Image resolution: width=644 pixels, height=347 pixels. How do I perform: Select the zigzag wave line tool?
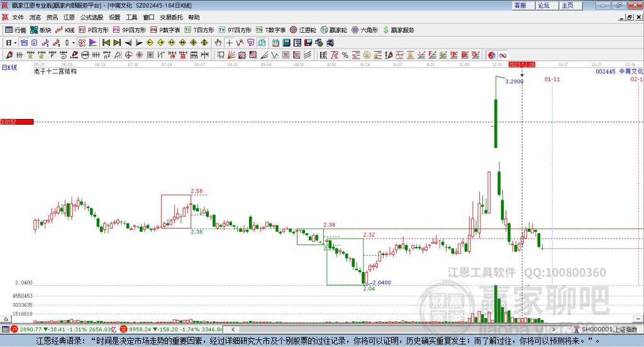(274, 55)
